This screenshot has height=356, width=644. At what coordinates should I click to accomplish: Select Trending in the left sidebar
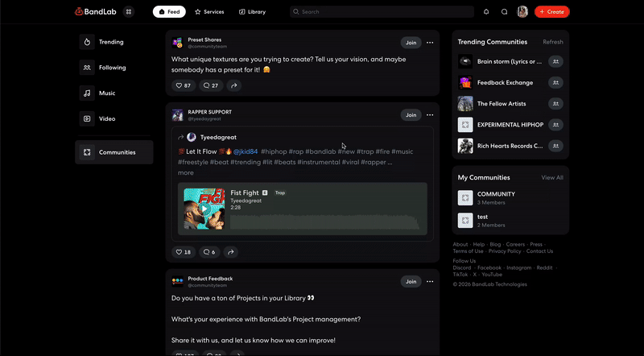click(111, 42)
